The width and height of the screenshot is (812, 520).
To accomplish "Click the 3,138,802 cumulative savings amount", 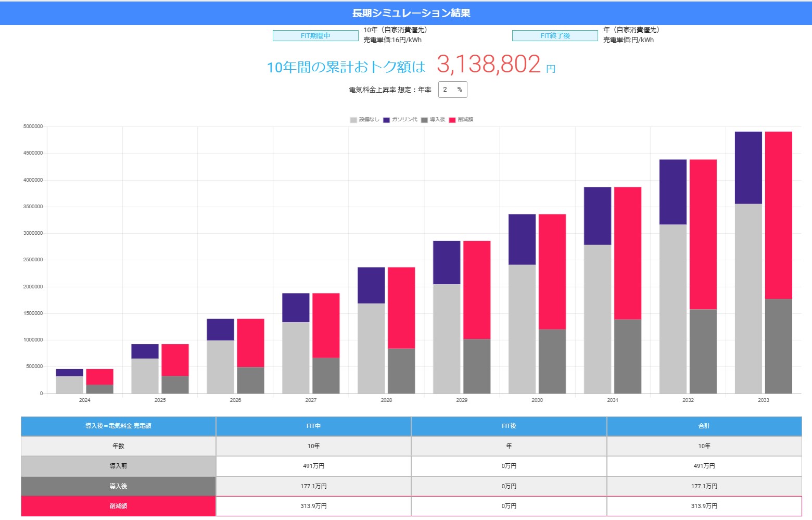I will [x=489, y=64].
